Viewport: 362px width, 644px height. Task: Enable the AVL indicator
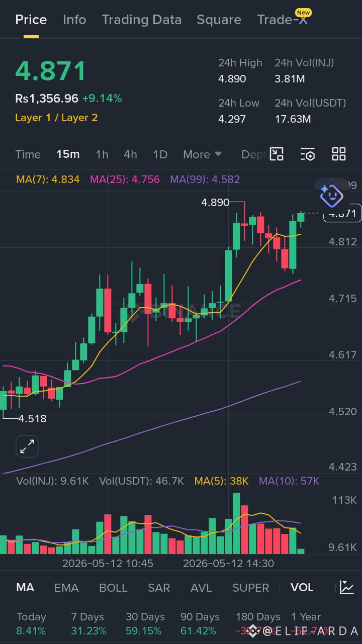[x=201, y=587]
